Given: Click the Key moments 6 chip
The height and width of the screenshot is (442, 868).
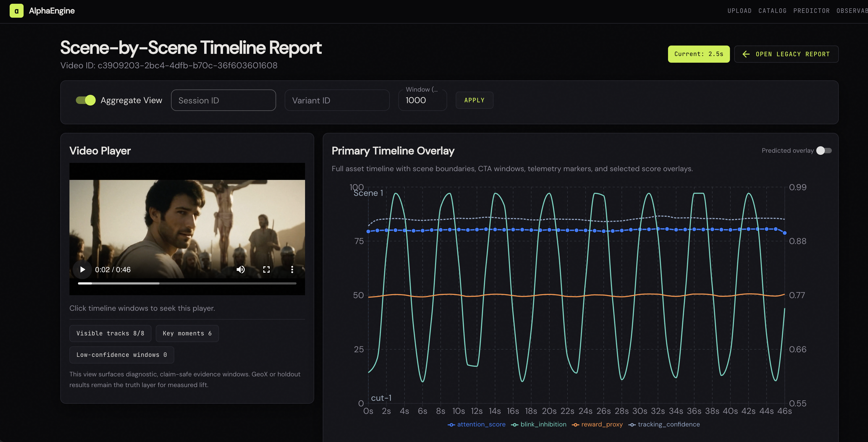Looking at the screenshot, I should point(187,333).
